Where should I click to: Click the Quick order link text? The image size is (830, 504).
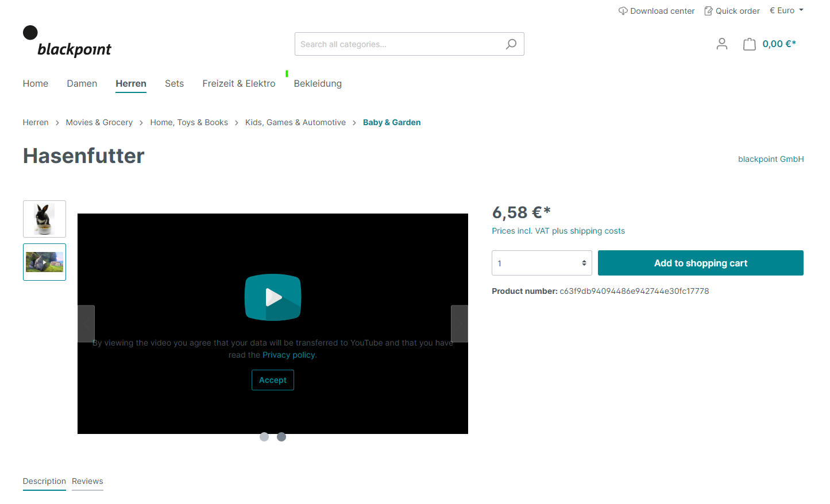738,11
